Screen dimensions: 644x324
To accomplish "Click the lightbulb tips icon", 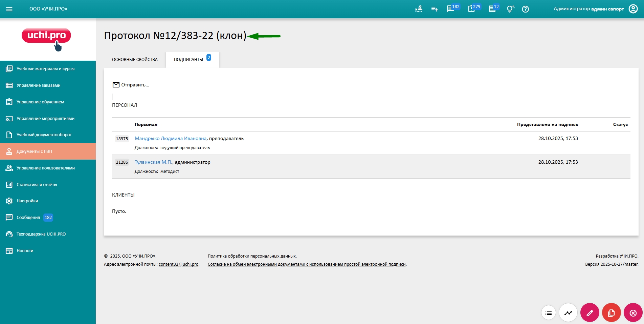I will pyautogui.click(x=510, y=9).
